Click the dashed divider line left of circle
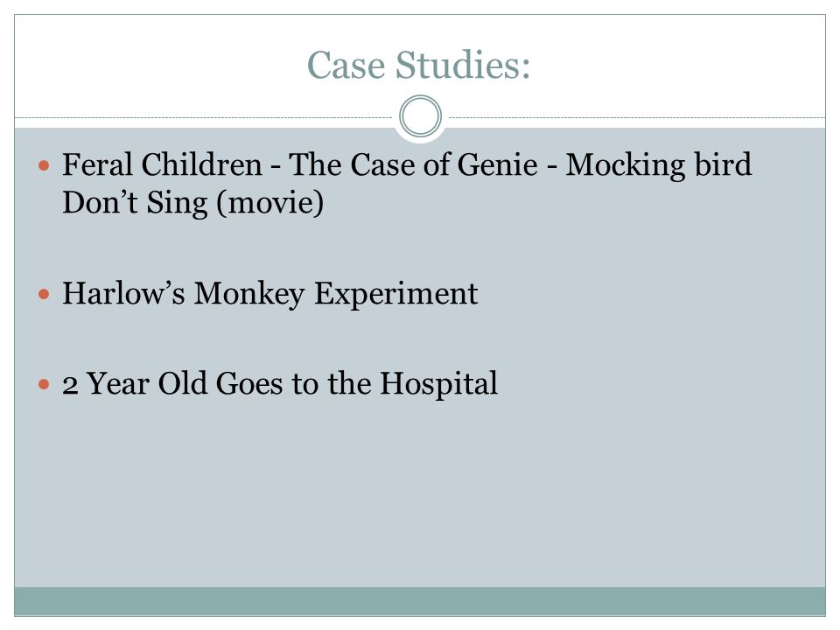The image size is (840, 630). tap(204, 117)
